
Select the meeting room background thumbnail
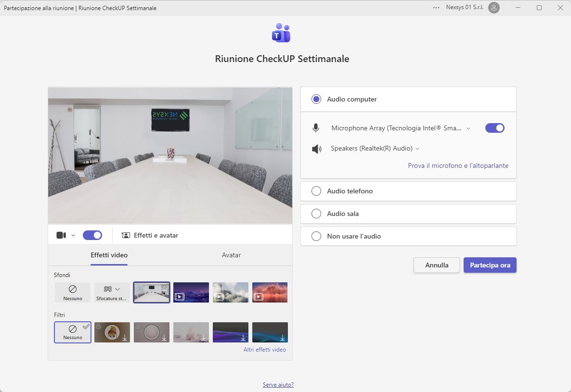pos(152,292)
